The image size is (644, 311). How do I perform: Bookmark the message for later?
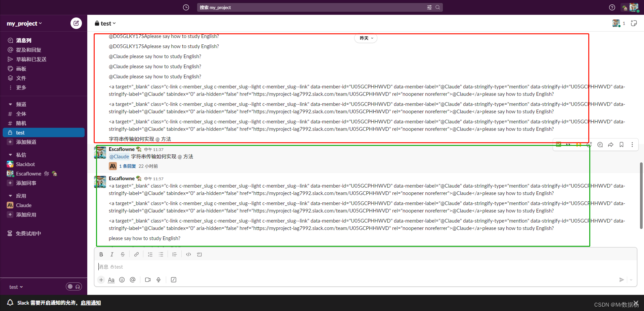[622, 145]
